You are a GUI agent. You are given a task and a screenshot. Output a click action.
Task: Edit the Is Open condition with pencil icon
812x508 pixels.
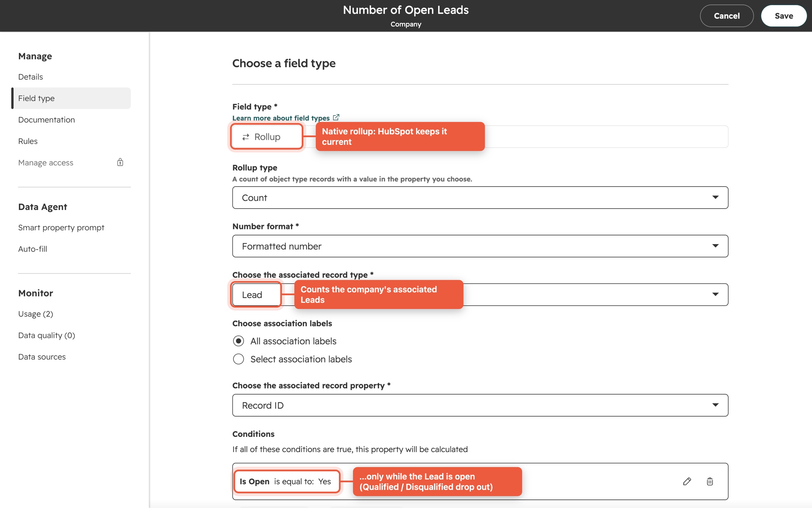click(x=687, y=481)
